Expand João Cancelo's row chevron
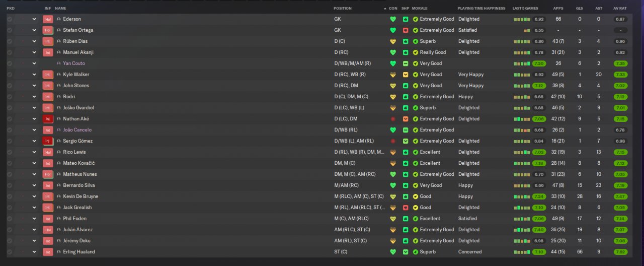The image size is (644, 266). point(34,130)
